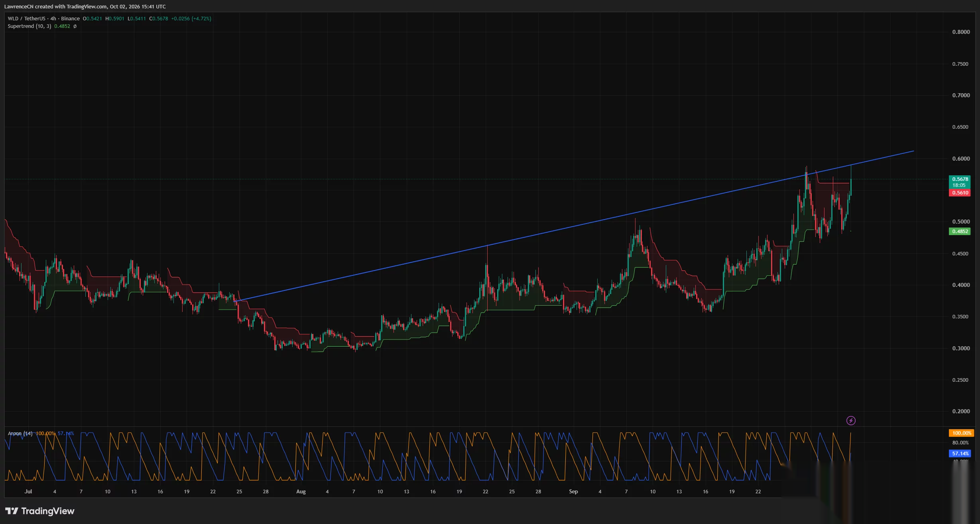Image resolution: width=980 pixels, height=524 pixels.
Task: Click the H0.5901 high value in legend
Action: pos(115,19)
